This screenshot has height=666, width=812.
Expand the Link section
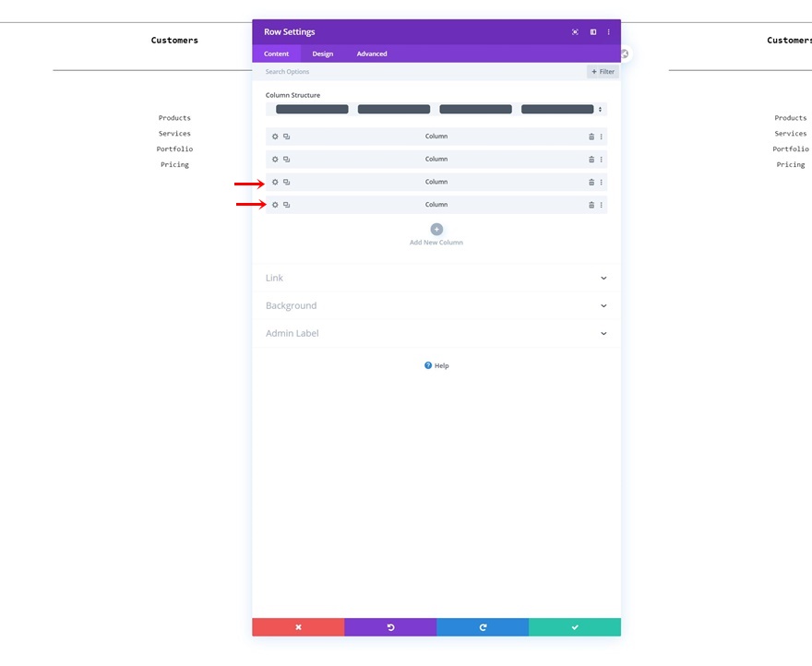[x=436, y=278]
